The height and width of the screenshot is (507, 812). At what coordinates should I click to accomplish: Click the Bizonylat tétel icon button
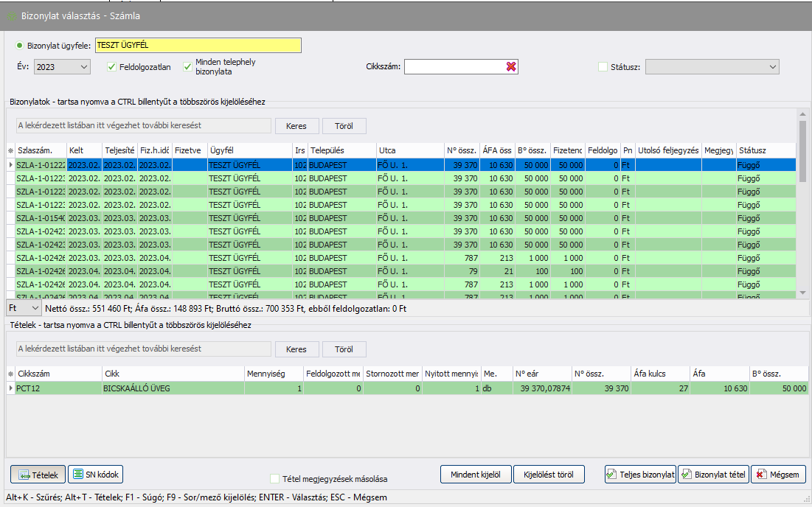(x=685, y=475)
